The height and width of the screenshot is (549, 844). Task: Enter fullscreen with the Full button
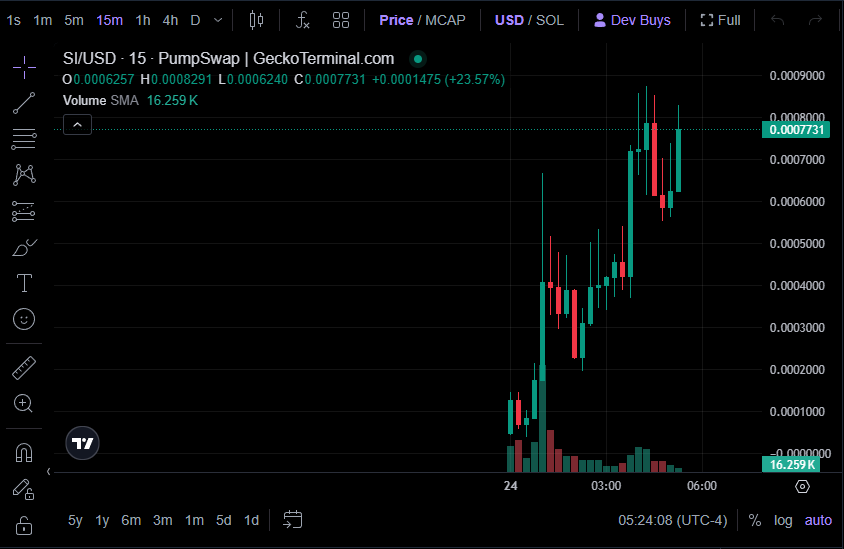720,20
